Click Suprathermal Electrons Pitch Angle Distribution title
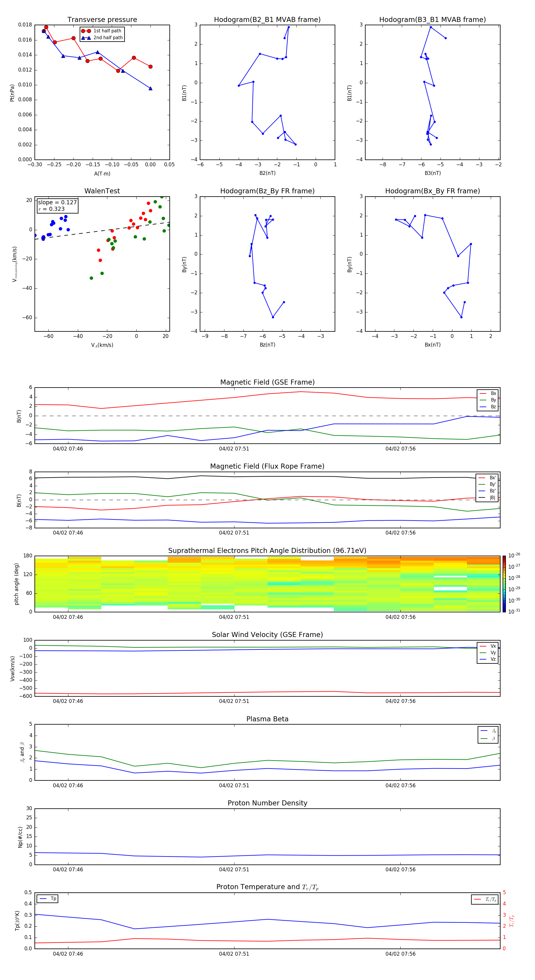Image resolution: width=535 pixels, height=980 pixels. (x=267, y=551)
